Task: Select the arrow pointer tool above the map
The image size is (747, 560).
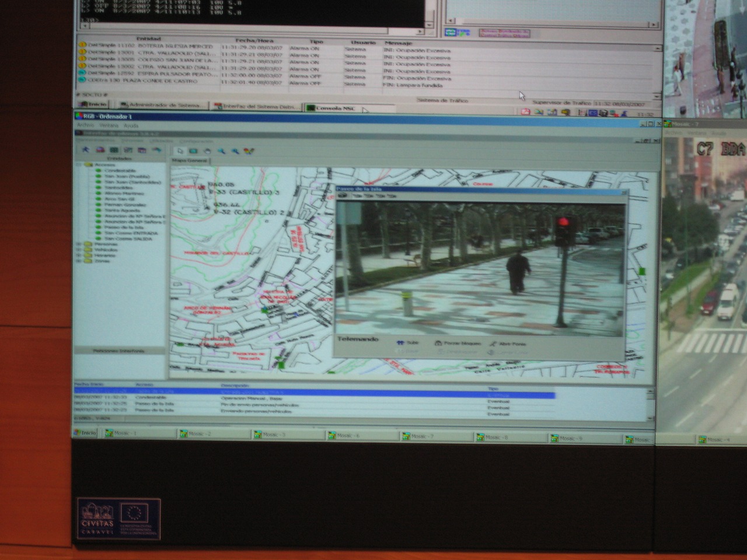Action: 180,151
